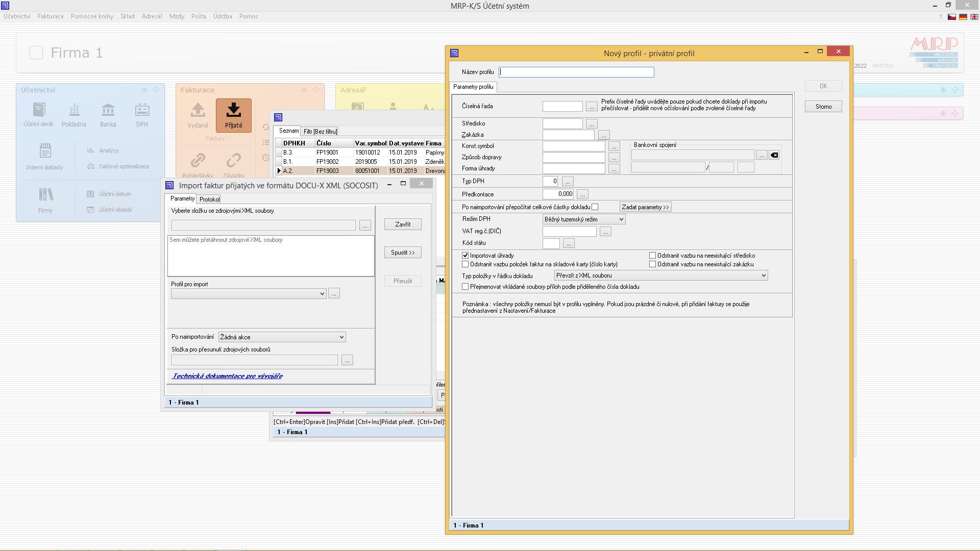Screen dimensions: 980x551
Task: Click the Spustit >> button
Action: tap(403, 253)
